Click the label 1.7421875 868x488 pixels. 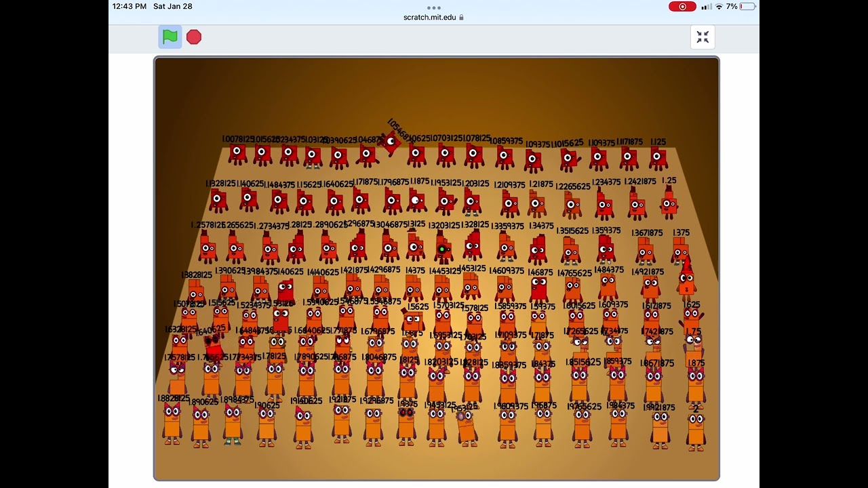tap(658, 331)
